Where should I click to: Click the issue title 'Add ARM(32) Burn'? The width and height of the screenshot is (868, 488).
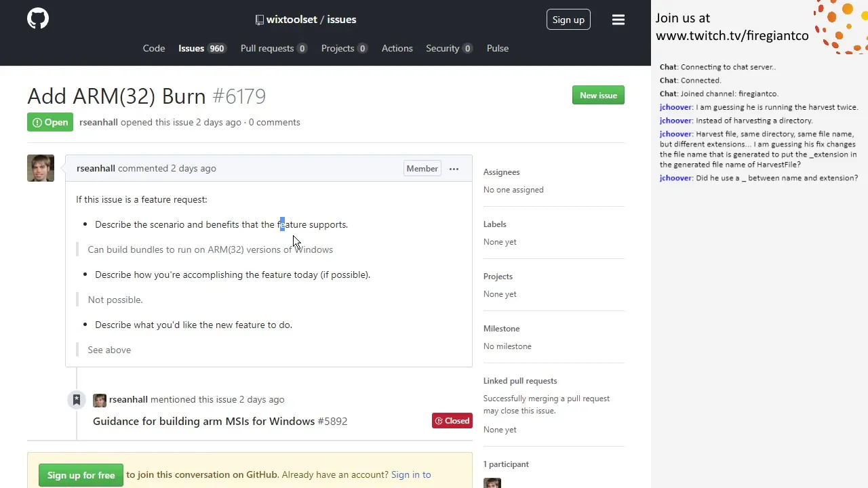point(117,96)
